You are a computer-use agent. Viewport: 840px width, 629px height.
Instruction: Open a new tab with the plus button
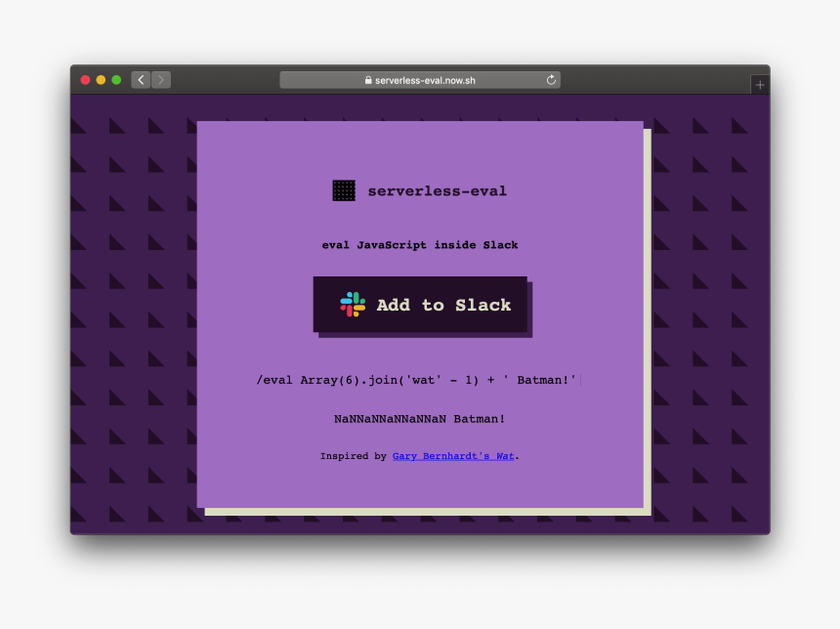click(760, 85)
